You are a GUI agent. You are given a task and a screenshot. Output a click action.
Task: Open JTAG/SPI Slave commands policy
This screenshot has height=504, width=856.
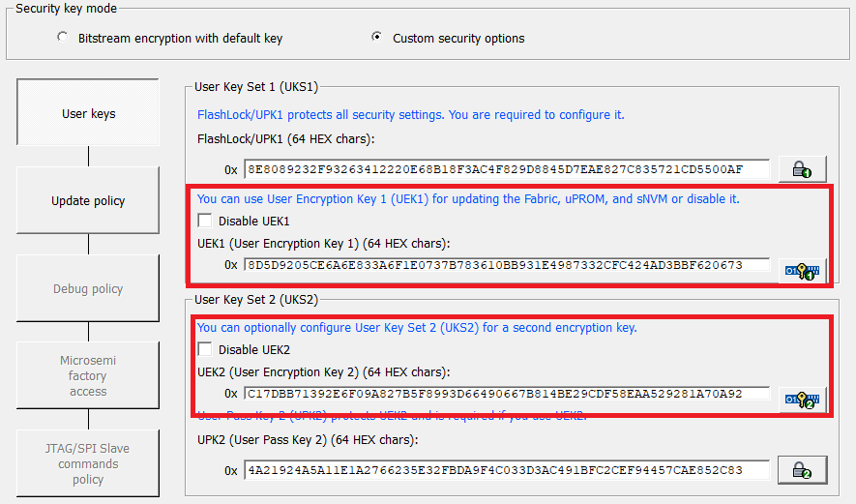coord(88,463)
